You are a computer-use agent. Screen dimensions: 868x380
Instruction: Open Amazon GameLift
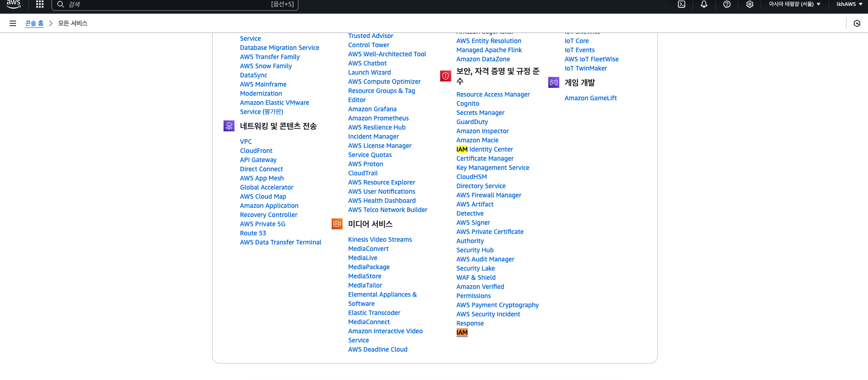coord(590,98)
